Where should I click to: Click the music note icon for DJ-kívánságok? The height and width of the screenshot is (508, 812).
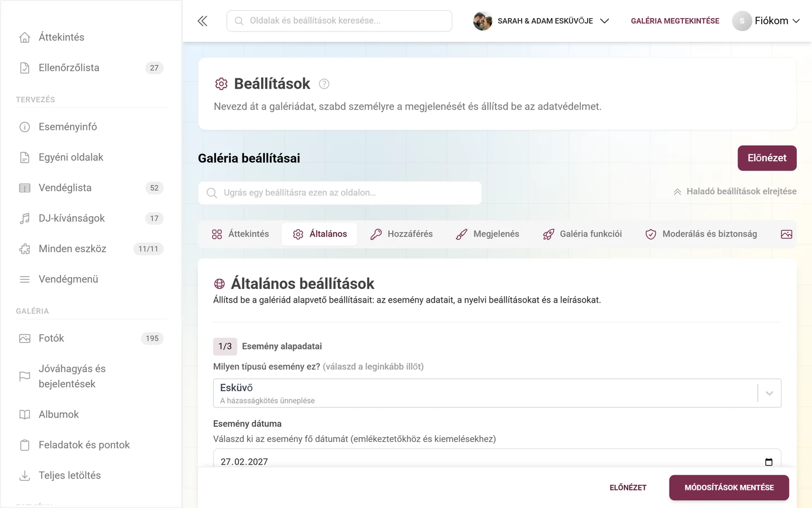[x=25, y=218]
